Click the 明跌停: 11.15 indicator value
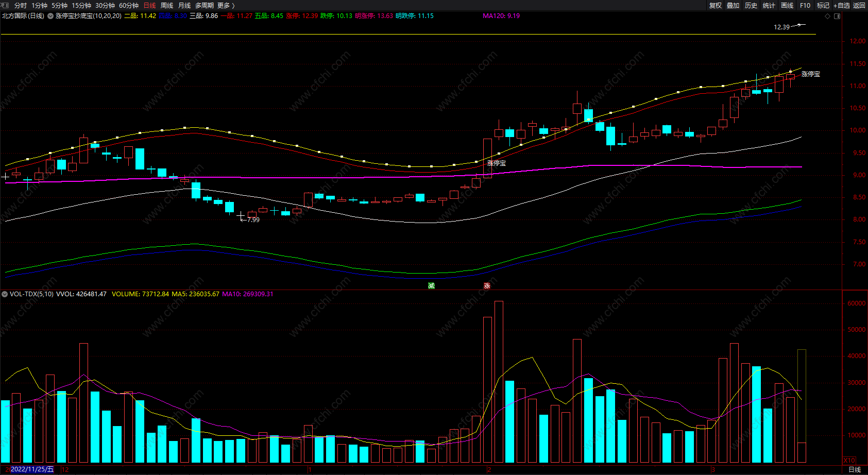868x475 pixels. click(x=415, y=16)
